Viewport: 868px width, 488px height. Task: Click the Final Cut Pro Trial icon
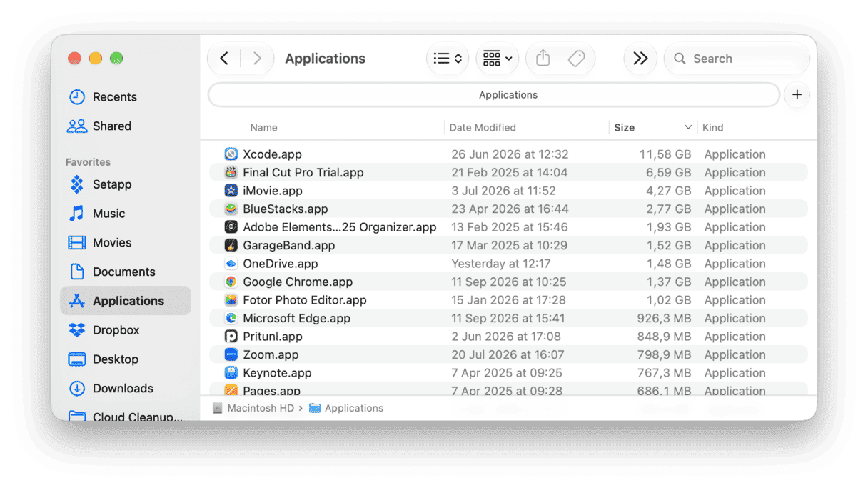[231, 173]
